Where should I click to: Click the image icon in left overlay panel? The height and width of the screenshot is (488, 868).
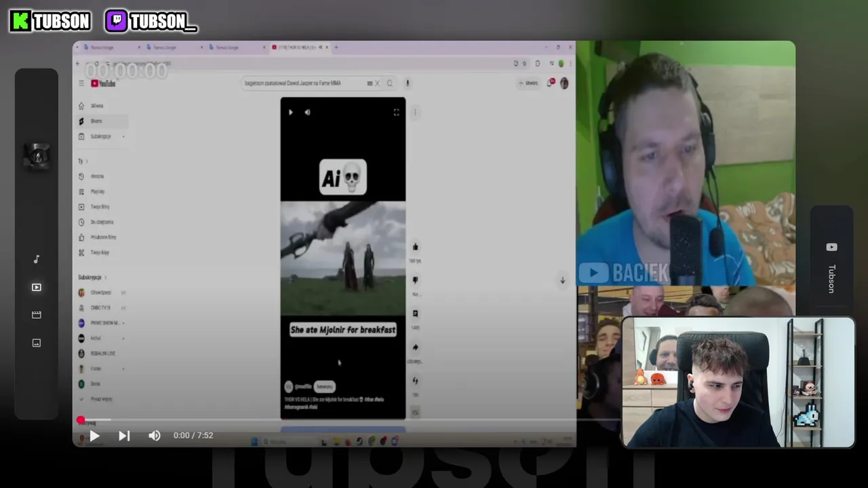pyautogui.click(x=37, y=343)
